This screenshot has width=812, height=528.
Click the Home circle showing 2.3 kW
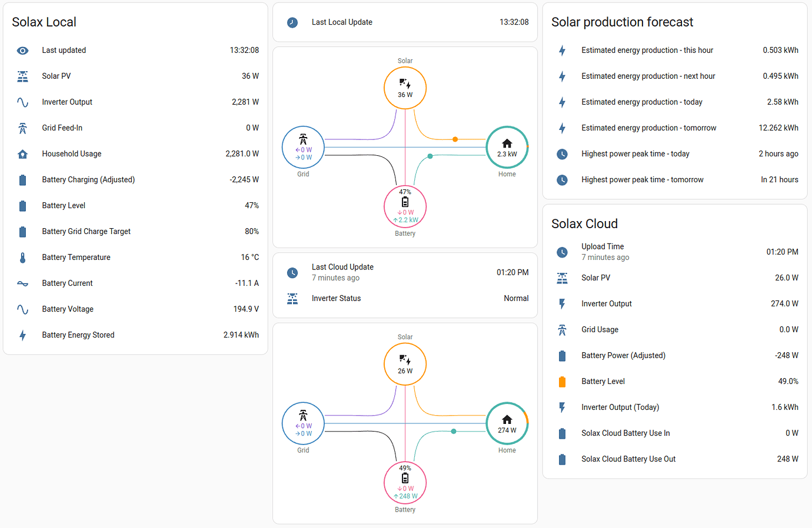[507, 147]
